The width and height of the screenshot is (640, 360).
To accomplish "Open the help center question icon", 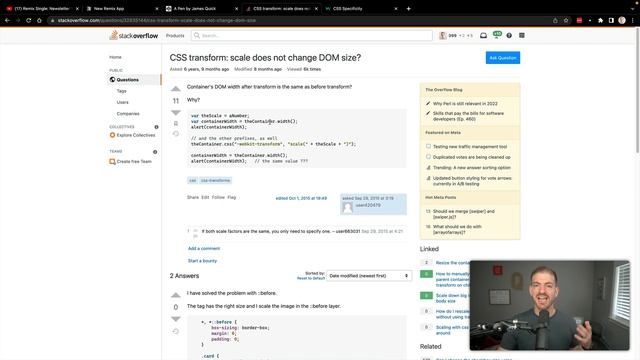I will click(509, 36).
